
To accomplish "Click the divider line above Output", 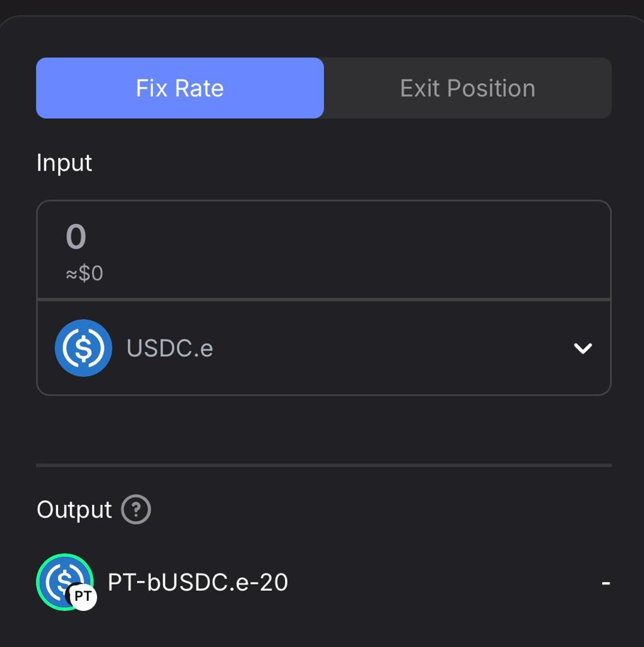I will [323, 465].
